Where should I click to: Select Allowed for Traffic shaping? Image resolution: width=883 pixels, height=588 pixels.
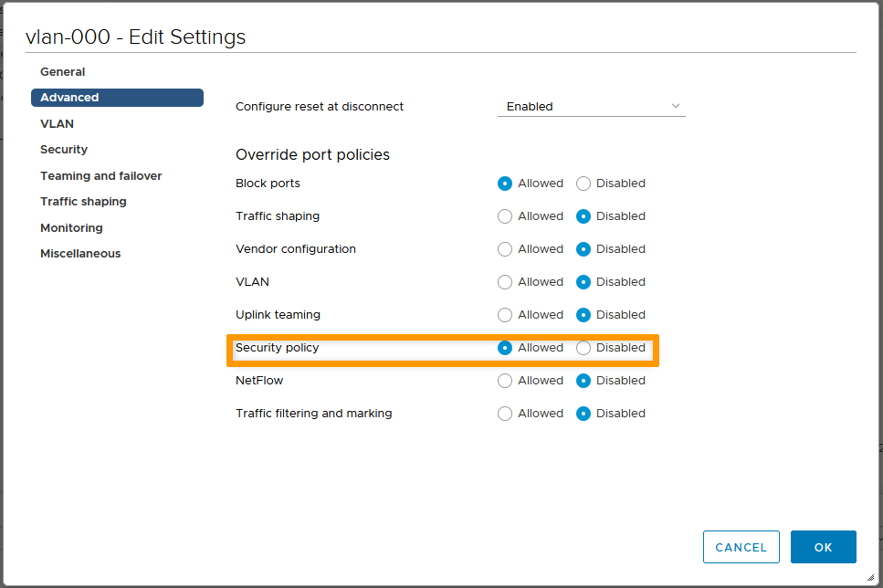[505, 216]
